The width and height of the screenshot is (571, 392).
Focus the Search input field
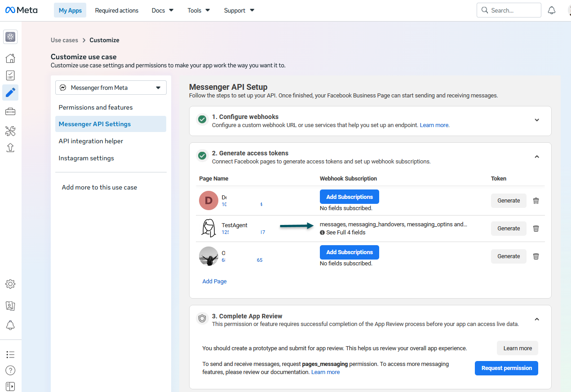(509, 10)
